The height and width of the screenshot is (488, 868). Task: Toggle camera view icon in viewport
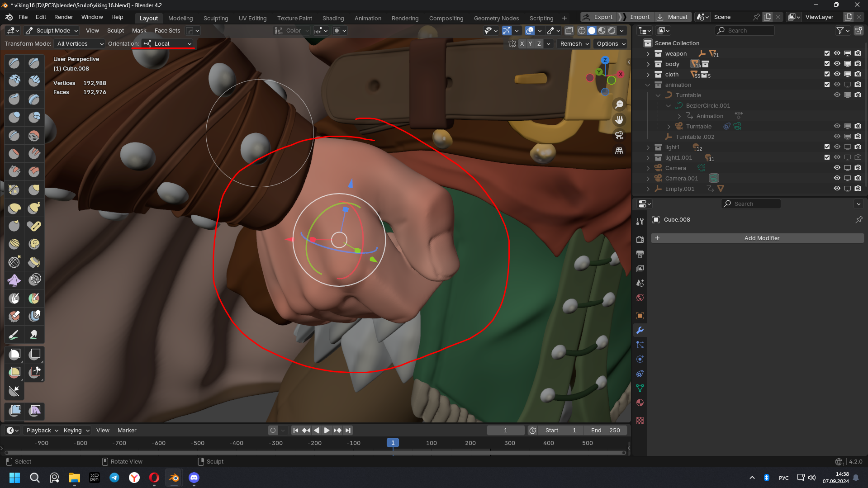pos(619,135)
